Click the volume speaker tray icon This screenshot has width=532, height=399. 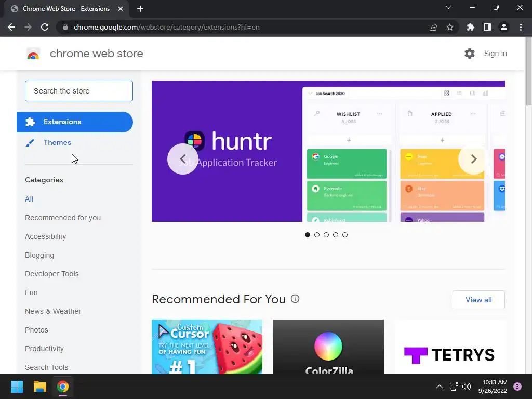pos(467,387)
